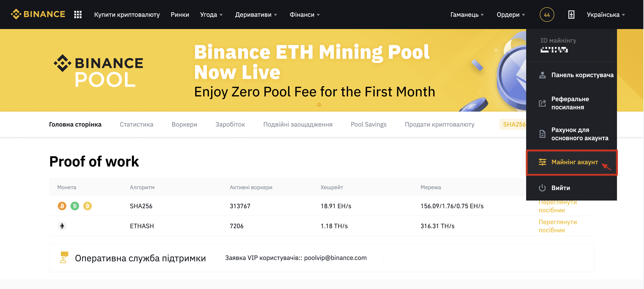The height and width of the screenshot is (289, 644).
Task: Open Переглянути посібник link for ETHASH row
Action: (x=558, y=226)
